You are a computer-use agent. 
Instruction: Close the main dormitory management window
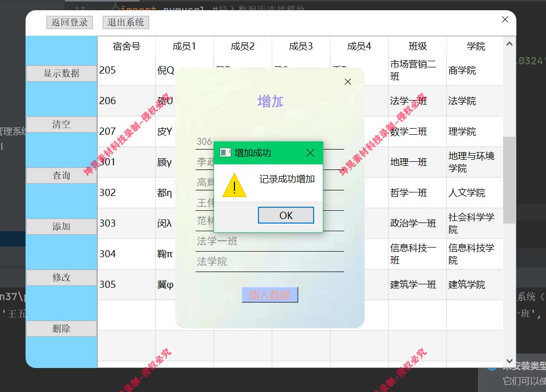[x=505, y=19]
